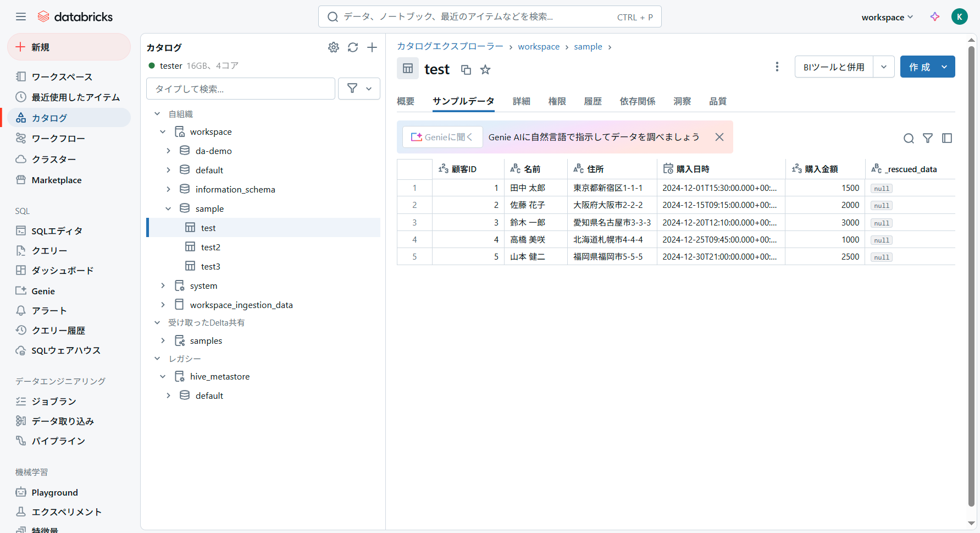Open the catalog filter dropdown
The width and height of the screenshot is (980, 533).
click(x=359, y=89)
